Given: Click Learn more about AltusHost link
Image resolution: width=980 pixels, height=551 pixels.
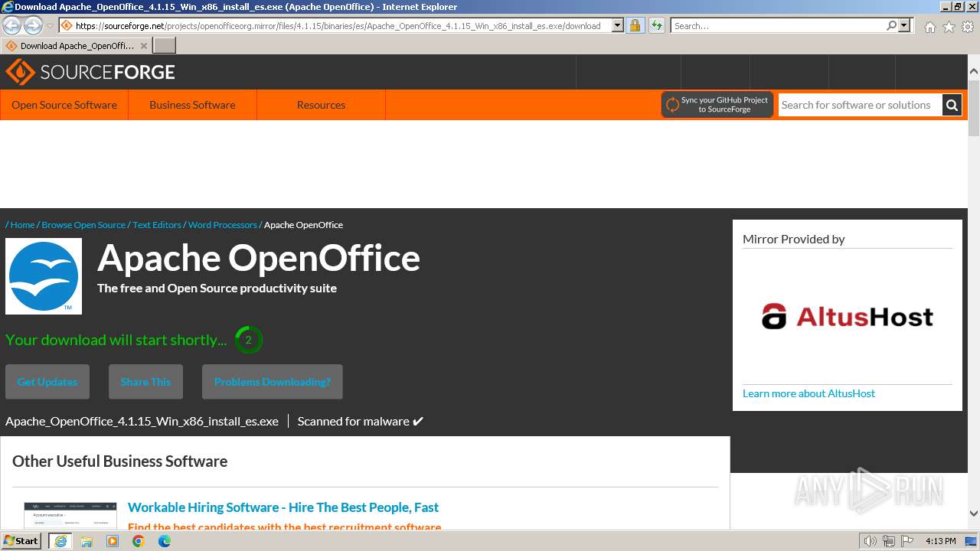Looking at the screenshot, I should (x=808, y=393).
